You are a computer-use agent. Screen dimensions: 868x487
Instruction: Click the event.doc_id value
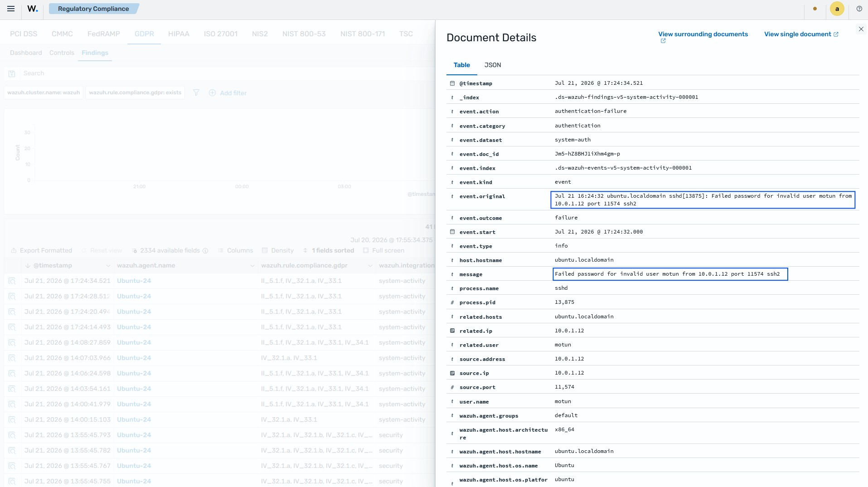(x=587, y=154)
